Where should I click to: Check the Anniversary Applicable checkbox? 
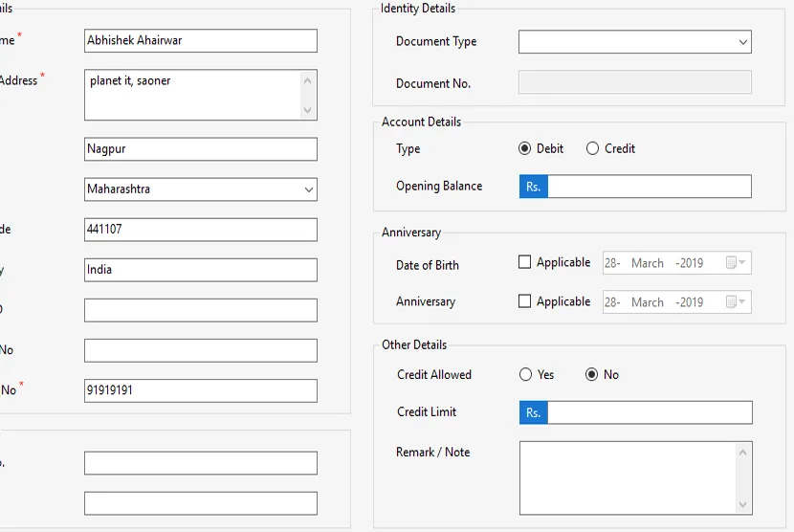(524, 300)
